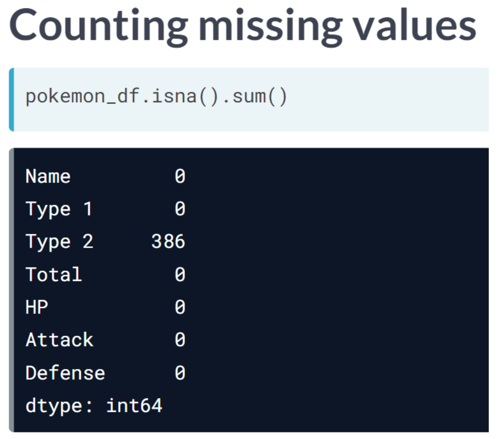This screenshot has height=439, width=504.
Task: Select the HP row label
Action: coord(37,307)
